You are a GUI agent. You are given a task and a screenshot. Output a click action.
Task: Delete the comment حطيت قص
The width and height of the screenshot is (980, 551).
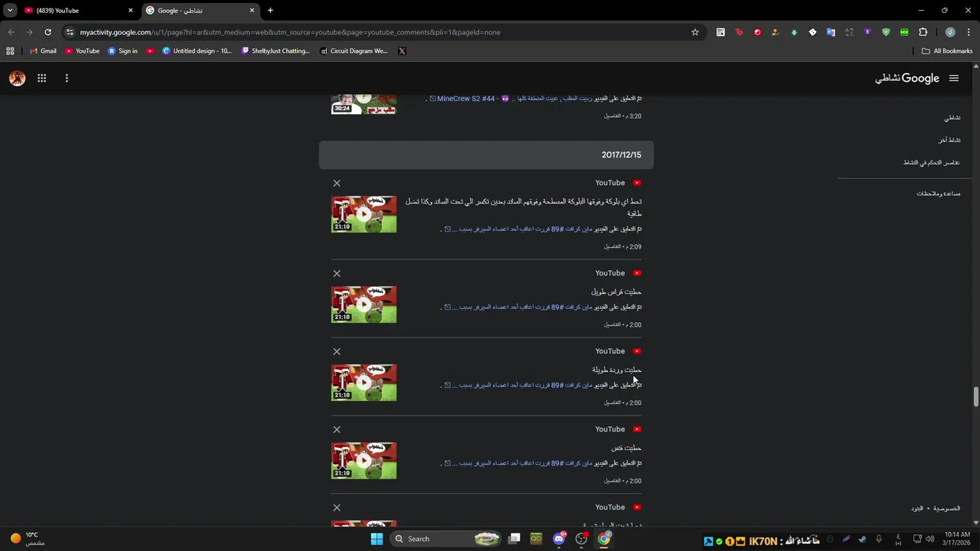336,429
